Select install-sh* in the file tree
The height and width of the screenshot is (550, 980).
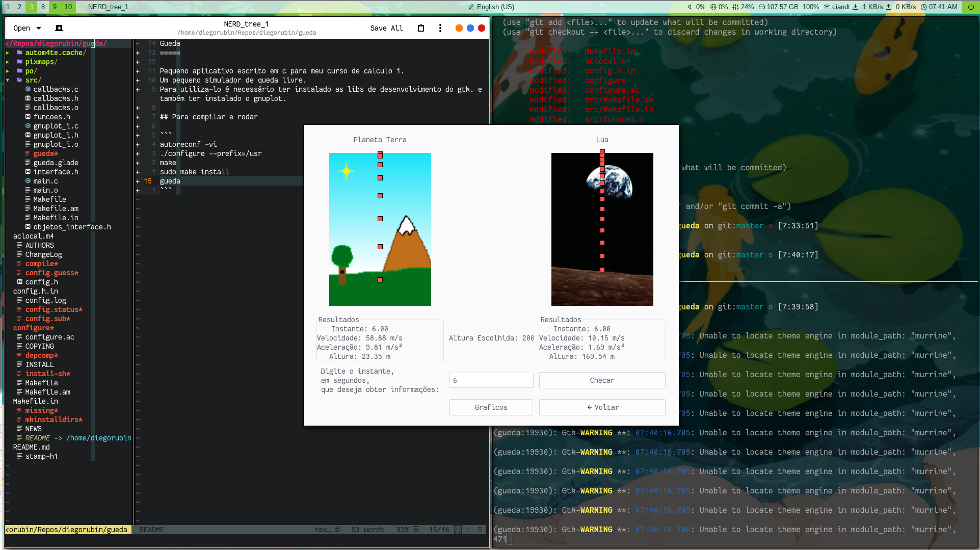48,374
